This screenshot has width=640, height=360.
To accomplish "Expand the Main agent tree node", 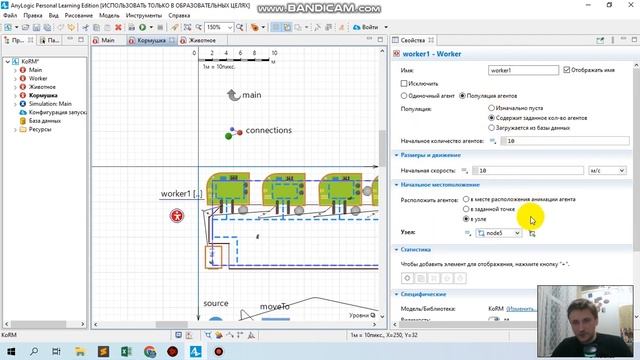I will 16,70.
